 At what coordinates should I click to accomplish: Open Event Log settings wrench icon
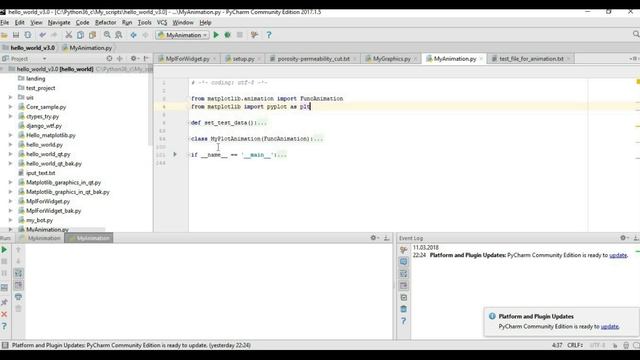click(404, 250)
